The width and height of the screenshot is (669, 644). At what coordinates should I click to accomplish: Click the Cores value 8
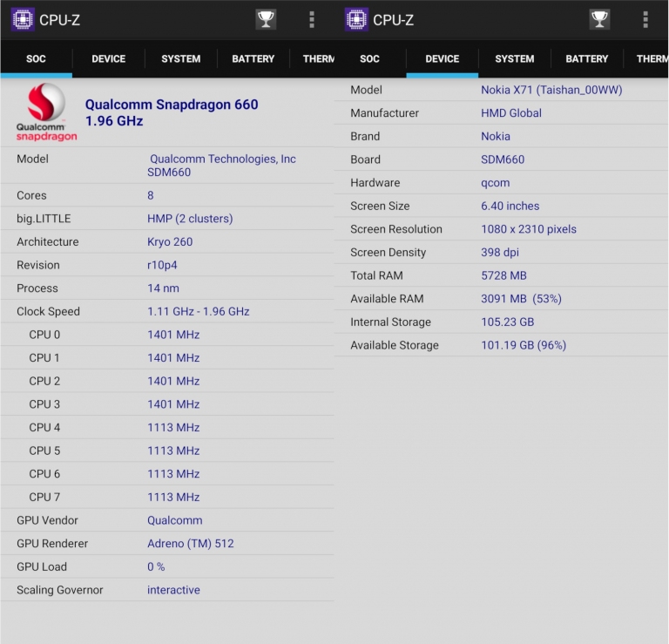[x=151, y=195]
